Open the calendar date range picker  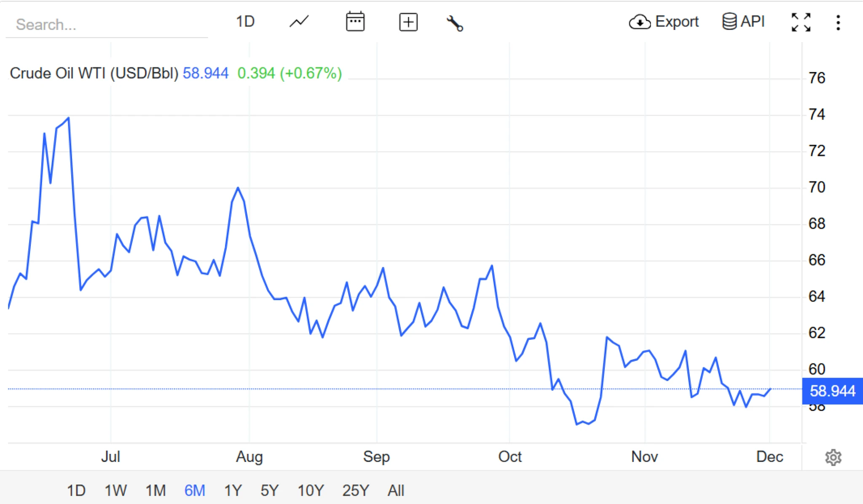(x=355, y=22)
